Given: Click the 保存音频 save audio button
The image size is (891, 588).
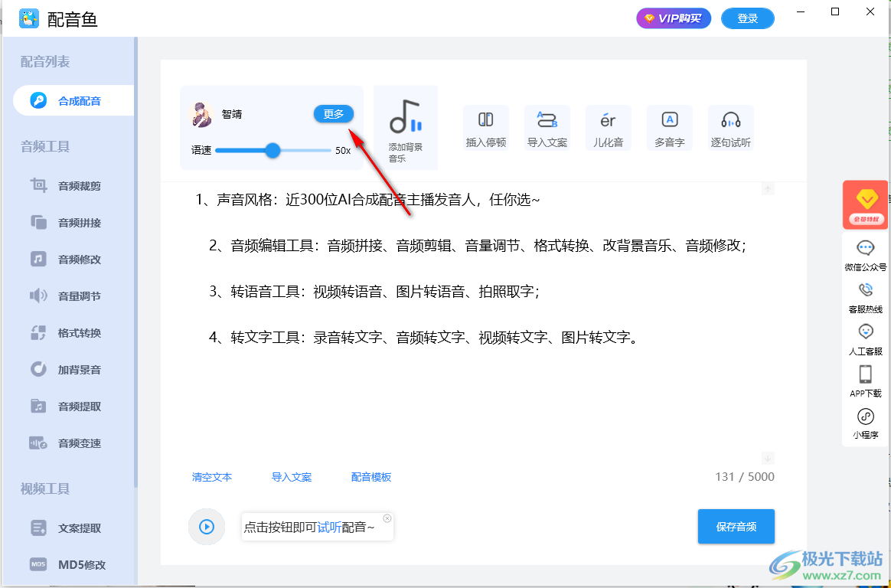Looking at the screenshot, I should [736, 526].
